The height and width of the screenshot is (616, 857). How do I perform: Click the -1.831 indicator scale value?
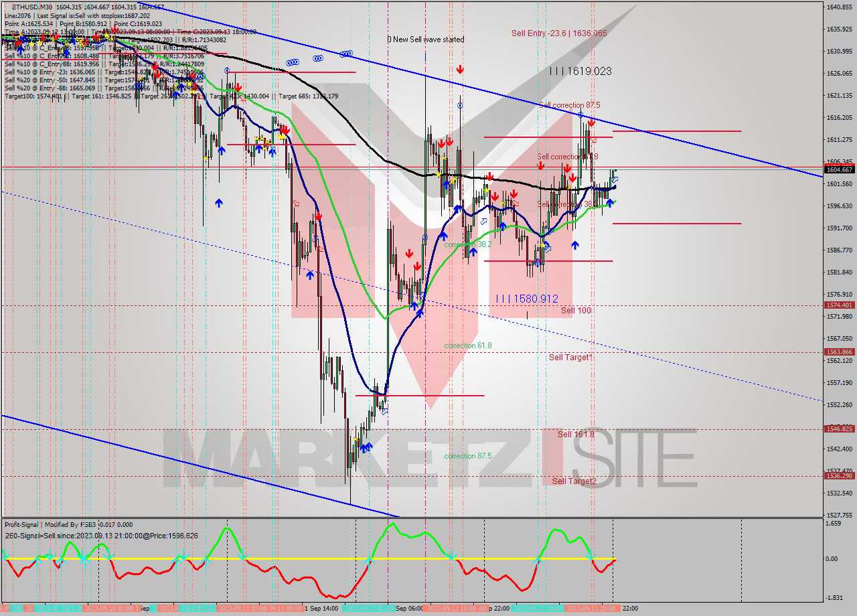pyautogui.click(x=834, y=597)
